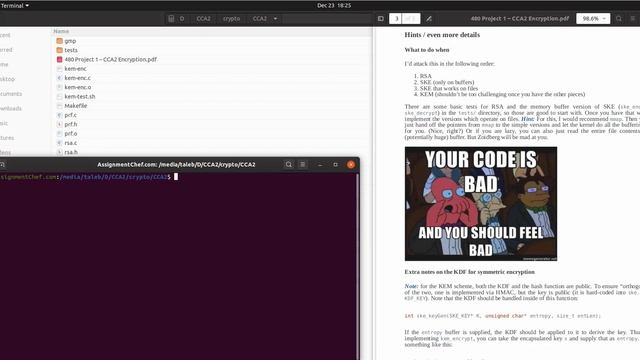Click the terminal window scrollbar
This screenshot has height=360, width=640.
[358, 266]
